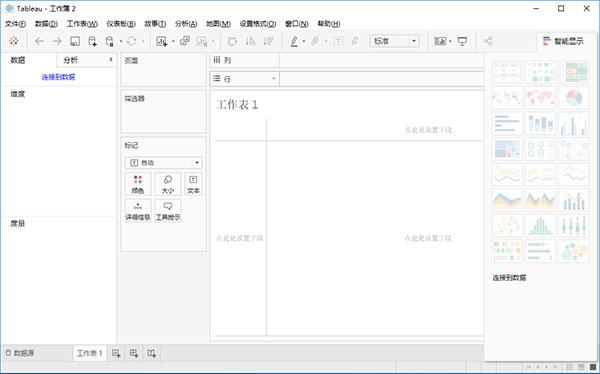Choose pie chart in Show Me panel
The image size is (600, 374).
pyautogui.click(x=574, y=98)
